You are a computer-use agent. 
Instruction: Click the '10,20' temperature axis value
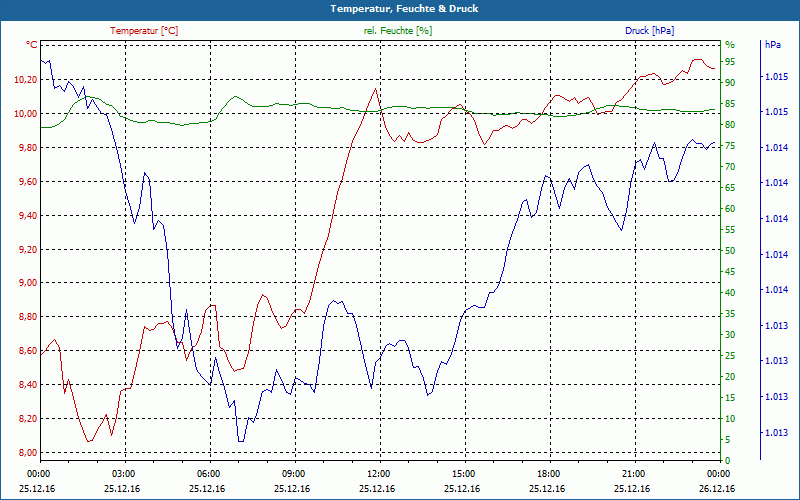28,80
